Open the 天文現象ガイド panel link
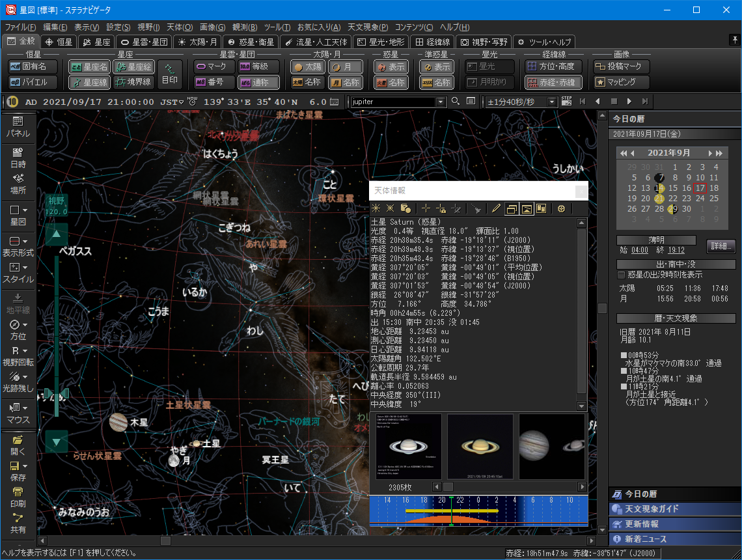The image size is (742, 560). tap(652, 509)
